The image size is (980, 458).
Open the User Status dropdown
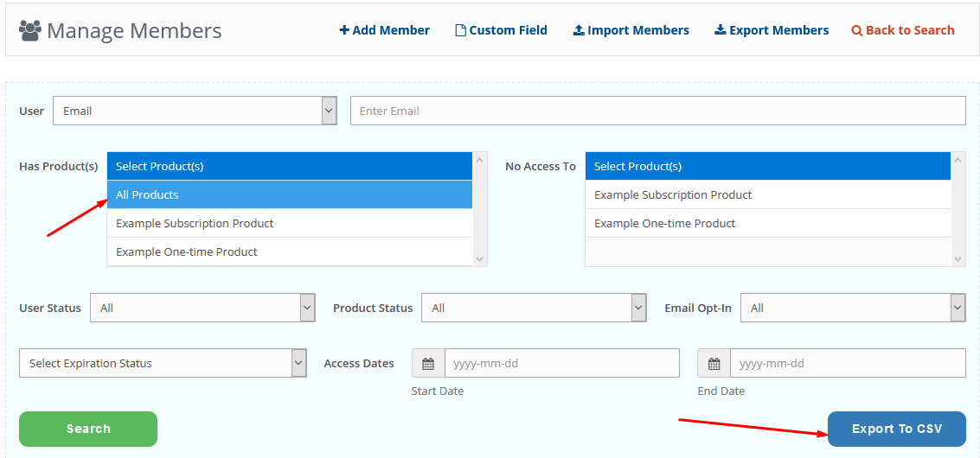pyautogui.click(x=202, y=308)
